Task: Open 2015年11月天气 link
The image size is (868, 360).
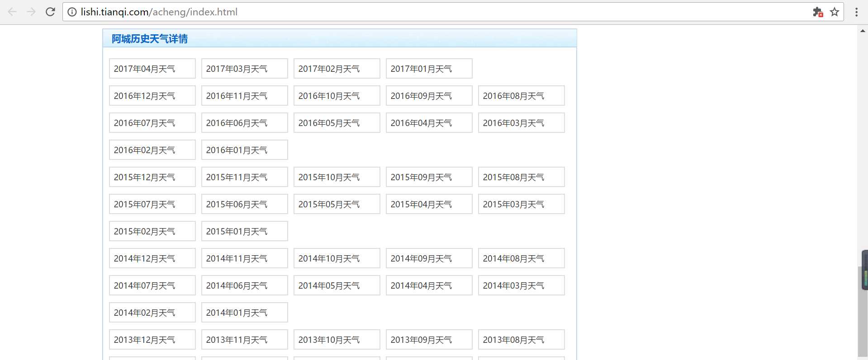Action: (x=245, y=177)
